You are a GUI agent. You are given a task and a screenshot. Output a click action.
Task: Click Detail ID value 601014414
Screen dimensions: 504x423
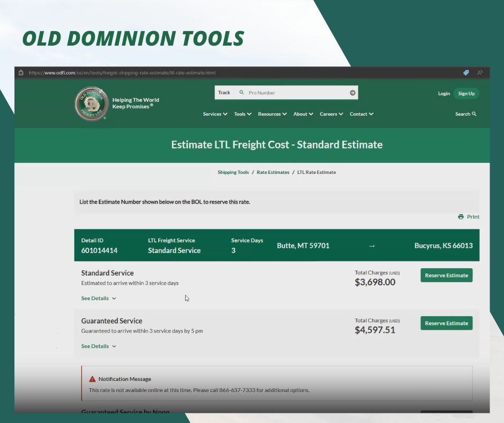pos(99,251)
